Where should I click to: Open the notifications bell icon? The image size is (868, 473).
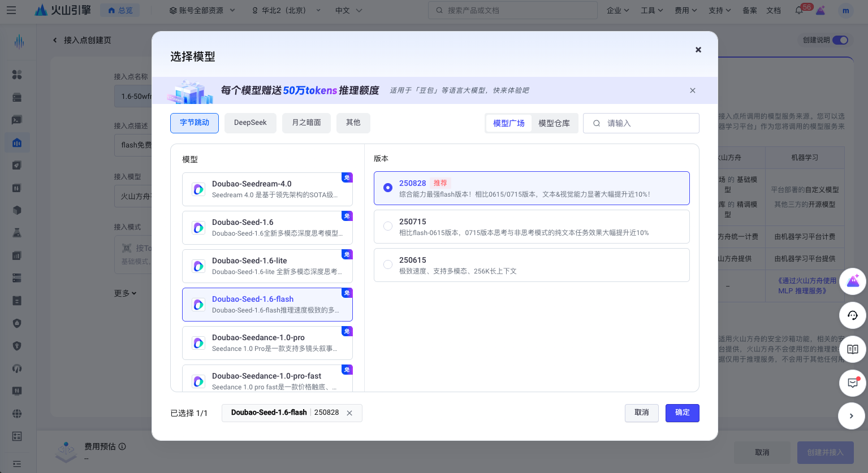[x=799, y=10]
